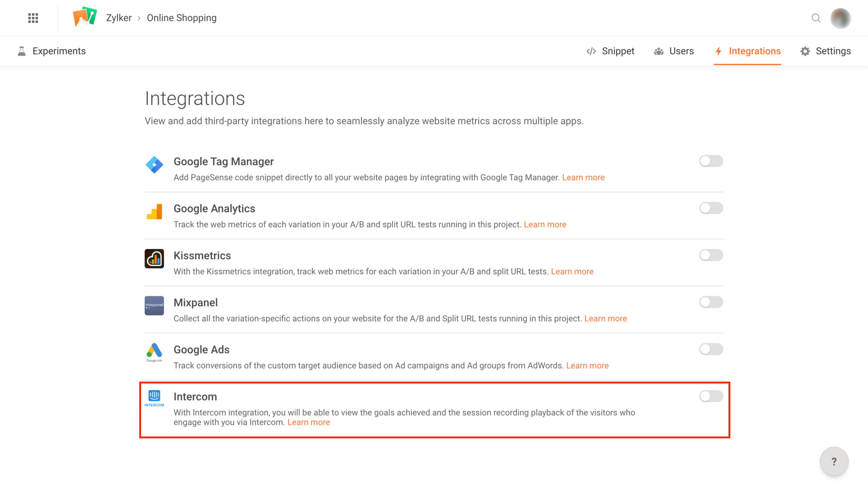
Task: Click the Experiments flask icon
Action: click(x=22, y=51)
